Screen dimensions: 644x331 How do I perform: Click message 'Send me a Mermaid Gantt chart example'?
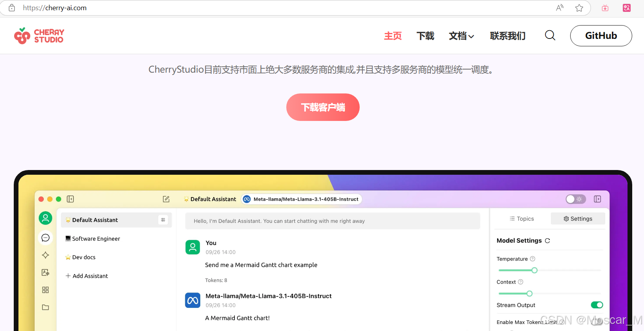(261, 265)
